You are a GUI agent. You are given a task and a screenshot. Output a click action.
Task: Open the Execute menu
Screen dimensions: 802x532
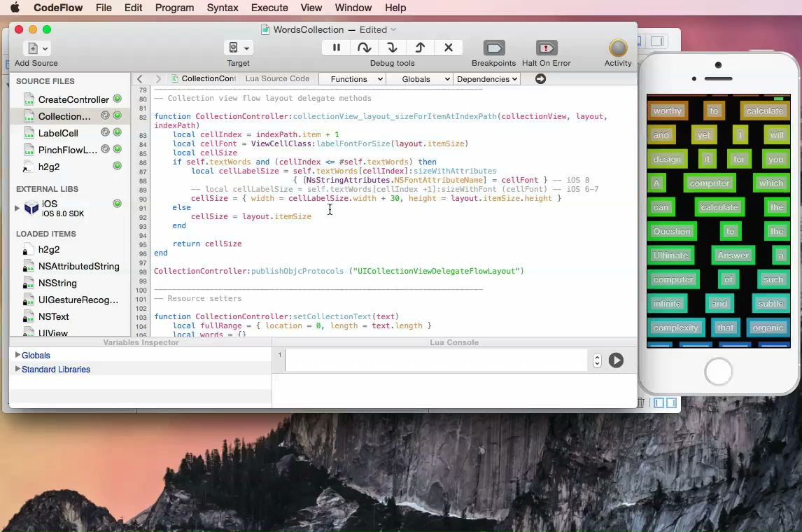point(269,8)
